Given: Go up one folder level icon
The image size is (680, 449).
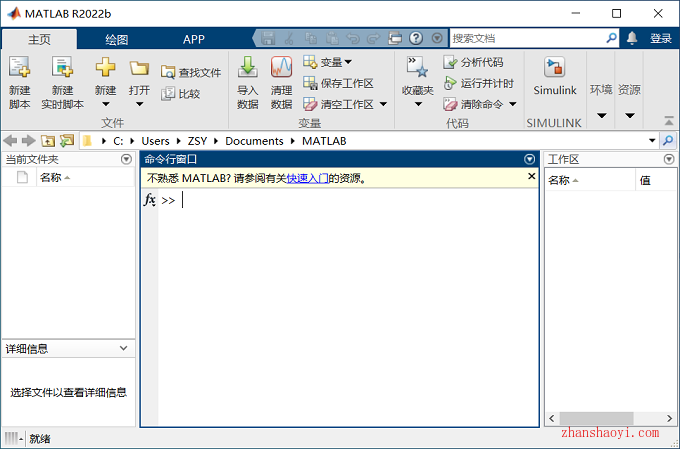Looking at the screenshot, I should coord(48,141).
